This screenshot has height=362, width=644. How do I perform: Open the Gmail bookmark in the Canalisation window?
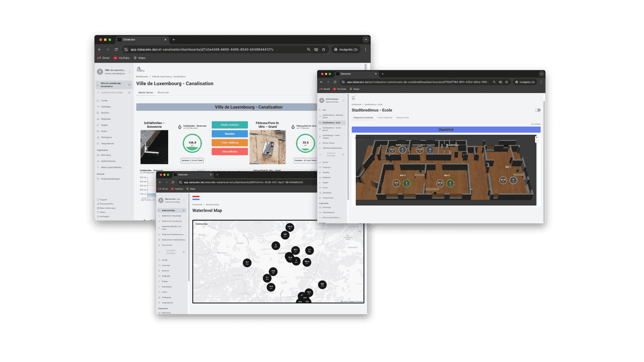[x=103, y=58]
